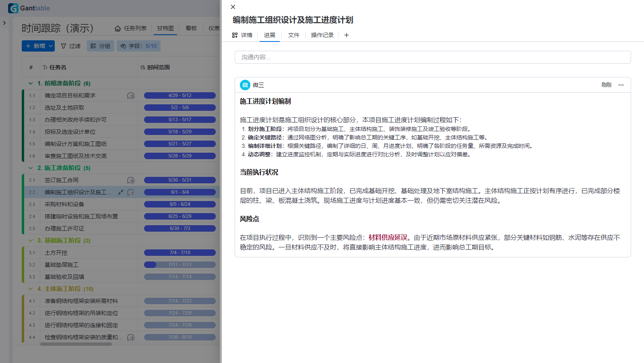Open comments on 签订施工合同 row
644x363 pixels.
tap(131, 180)
